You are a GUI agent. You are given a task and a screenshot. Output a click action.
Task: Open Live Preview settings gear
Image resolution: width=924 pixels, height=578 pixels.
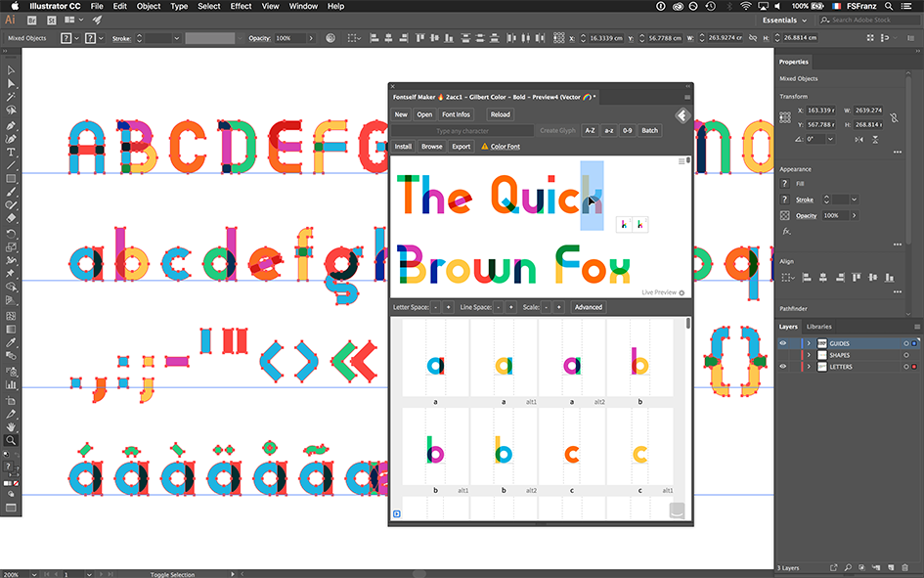[682, 292]
